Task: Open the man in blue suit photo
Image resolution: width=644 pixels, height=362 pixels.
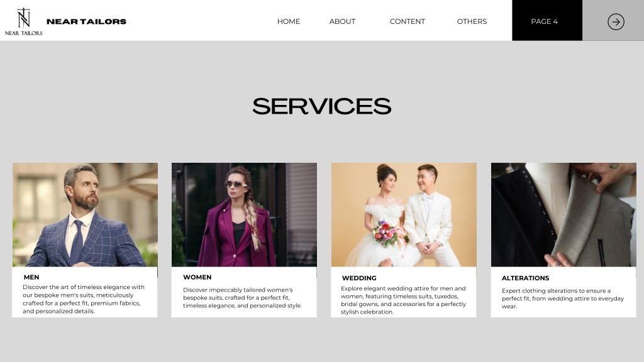Action: (85, 215)
